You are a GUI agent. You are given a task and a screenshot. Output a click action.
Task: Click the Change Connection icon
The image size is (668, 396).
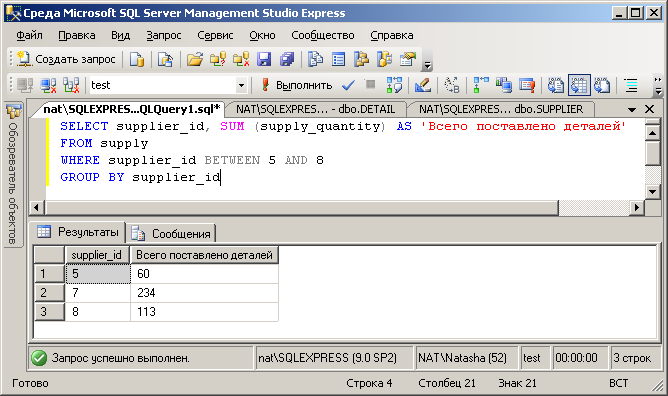click(71, 85)
